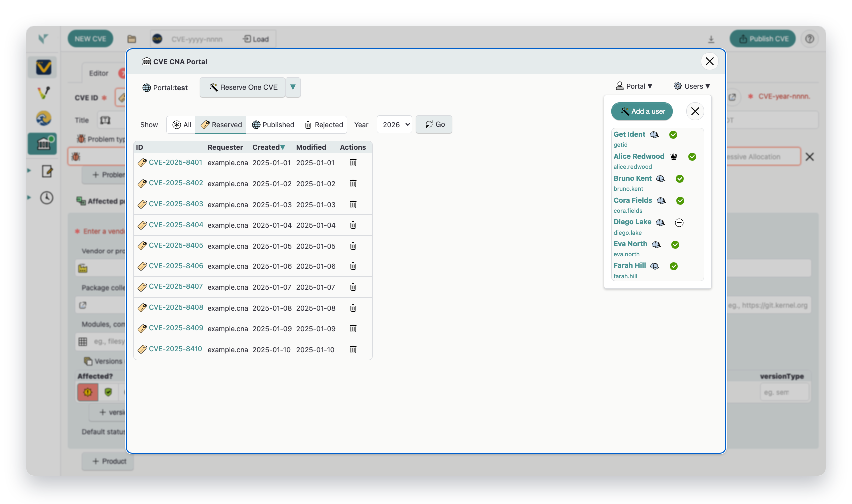Toggle Get Ident's green status indicator
852x504 pixels.
(x=673, y=135)
